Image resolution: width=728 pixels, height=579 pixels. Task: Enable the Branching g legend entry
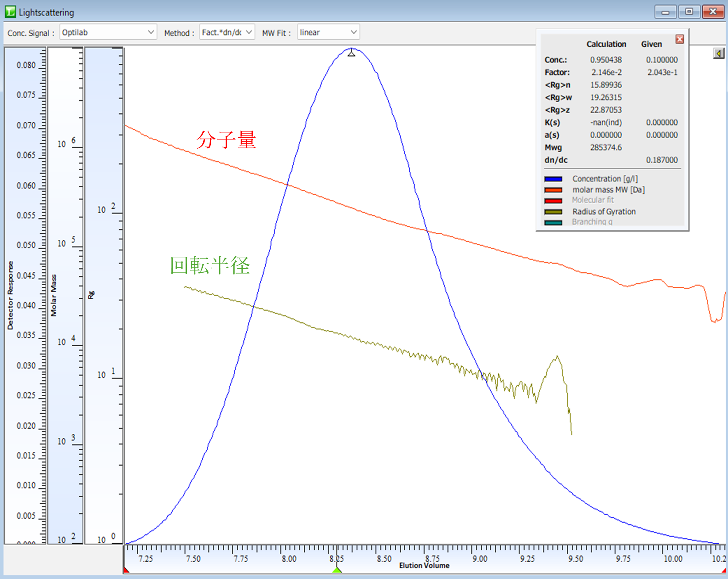pyautogui.click(x=592, y=222)
